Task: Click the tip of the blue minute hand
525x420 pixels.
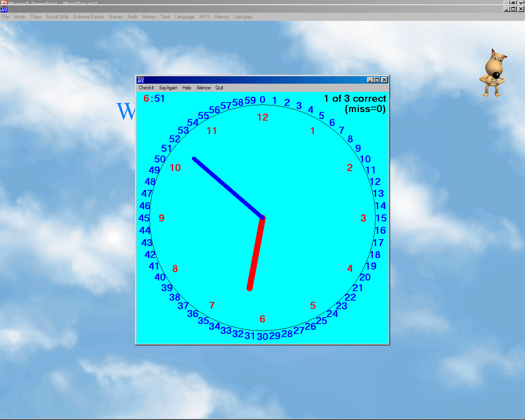Action: tap(194, 159)
